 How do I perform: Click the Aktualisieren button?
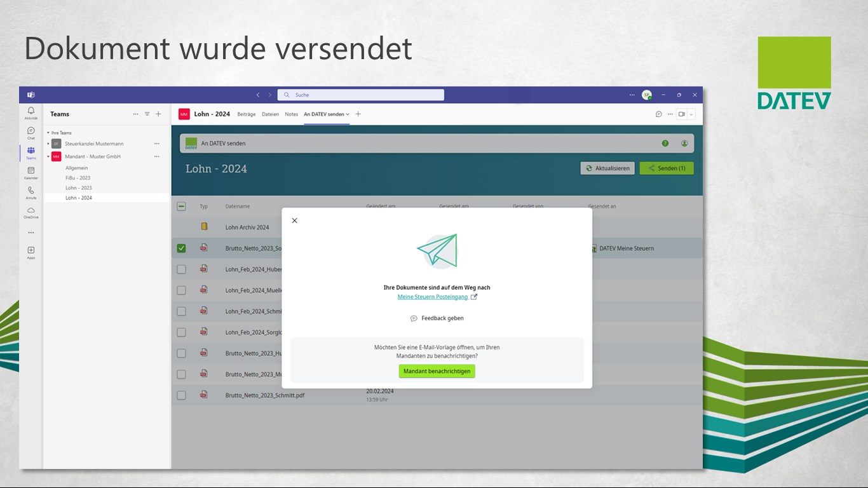pyautogui.click(x=607, y=168)
